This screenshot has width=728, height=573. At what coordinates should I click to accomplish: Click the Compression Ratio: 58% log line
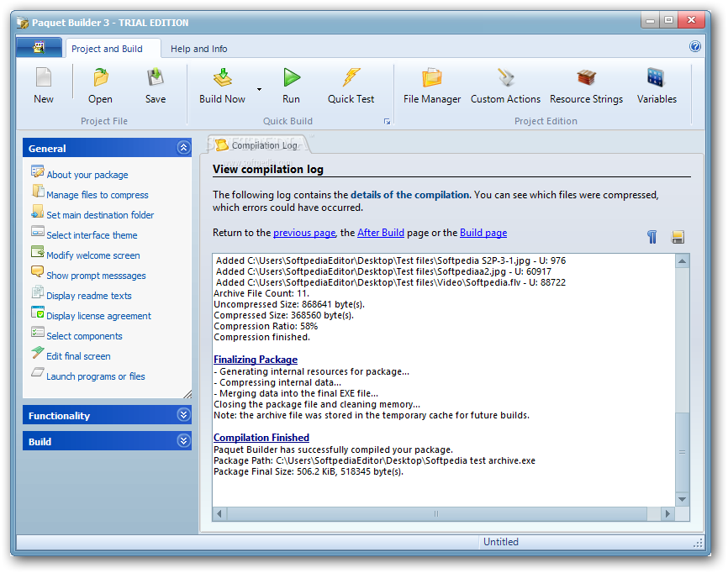click(266, 326)
